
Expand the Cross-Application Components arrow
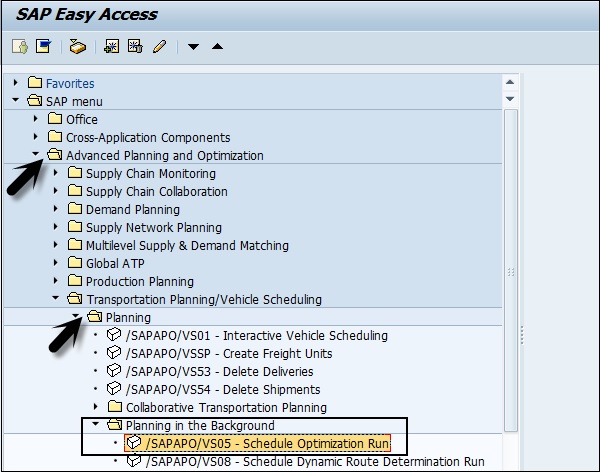click(x=36, y=137)
